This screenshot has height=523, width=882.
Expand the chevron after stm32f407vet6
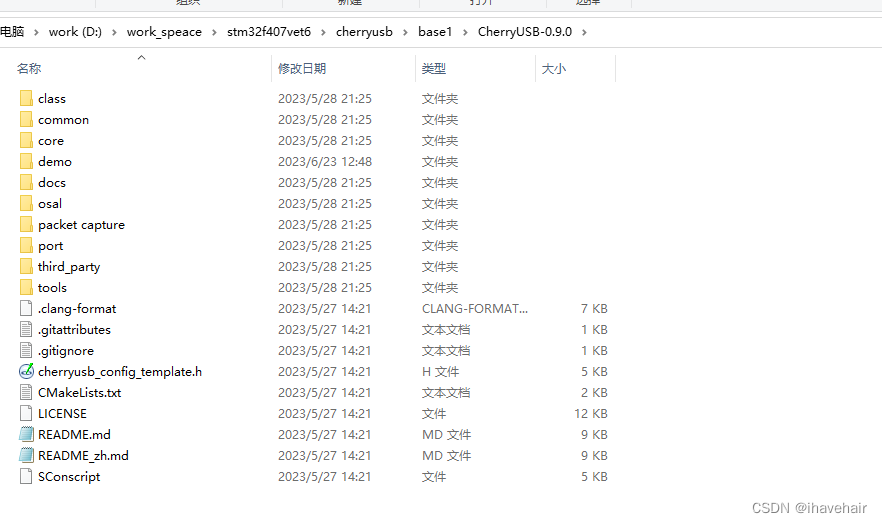pos(323,32)
